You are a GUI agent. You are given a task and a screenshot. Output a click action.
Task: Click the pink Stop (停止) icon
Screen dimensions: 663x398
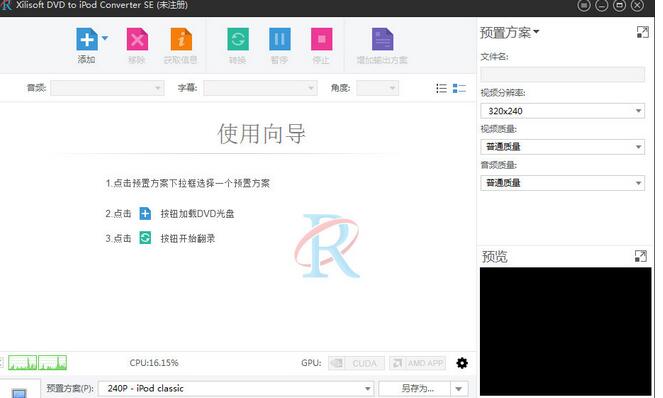point(321,39)
